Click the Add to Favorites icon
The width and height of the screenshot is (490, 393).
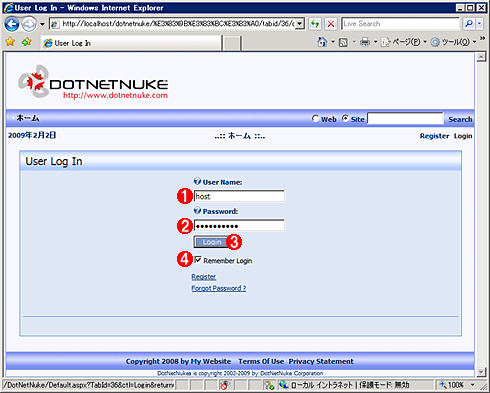(x=26, y=42)
